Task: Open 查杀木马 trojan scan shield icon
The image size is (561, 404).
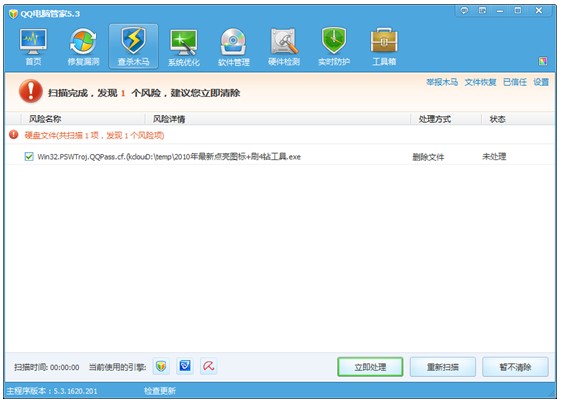Action: pos(133,46)
